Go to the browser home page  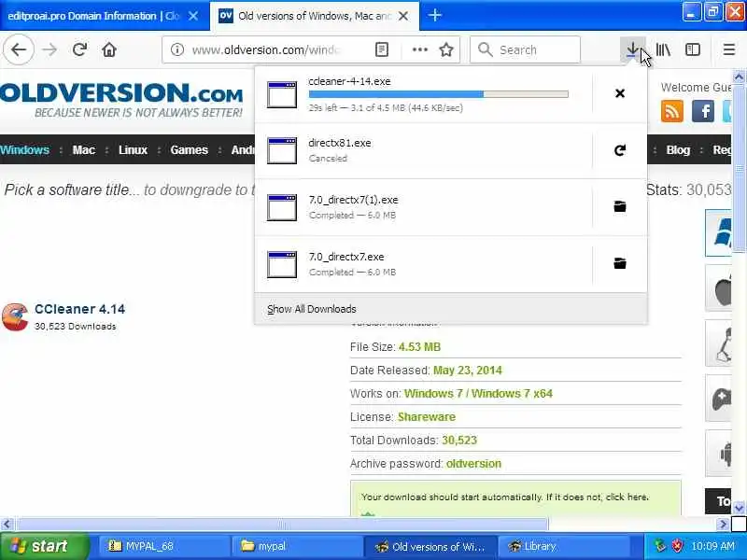click(x=109, y=49)
